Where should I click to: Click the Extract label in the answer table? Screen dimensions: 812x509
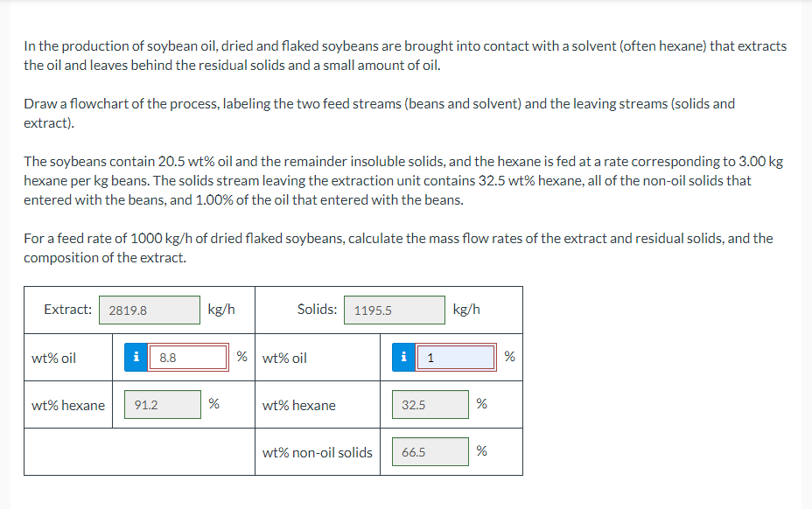pos(70,310)
